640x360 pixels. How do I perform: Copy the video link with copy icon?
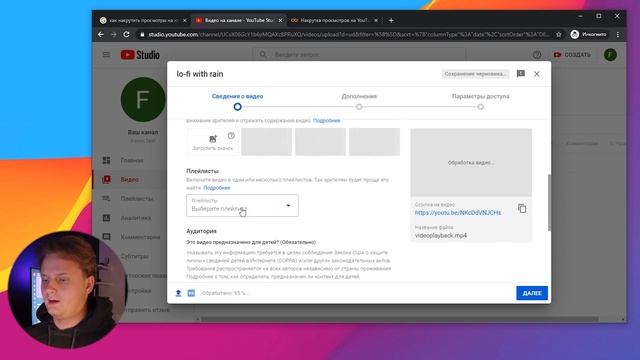click(x=522, y=209)
